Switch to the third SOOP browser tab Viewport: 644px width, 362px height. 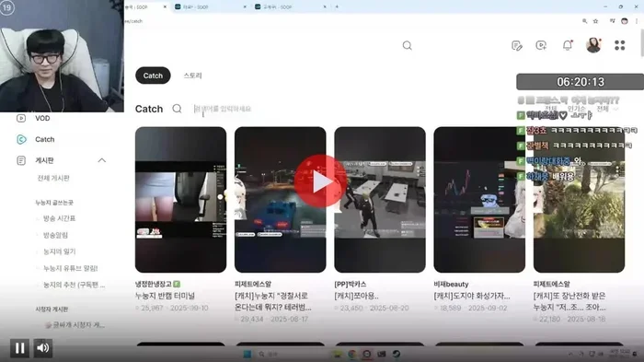click(290, 6)
